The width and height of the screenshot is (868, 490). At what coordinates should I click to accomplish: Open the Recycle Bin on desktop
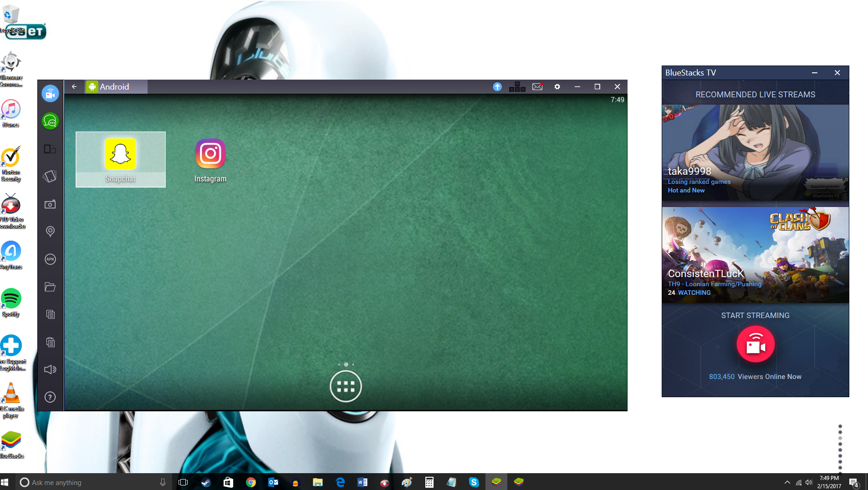click(x=12, y=19)
